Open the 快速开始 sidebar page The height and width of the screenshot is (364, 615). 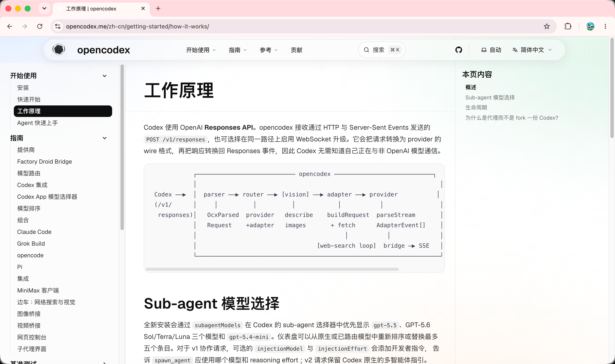coord(29,99)
